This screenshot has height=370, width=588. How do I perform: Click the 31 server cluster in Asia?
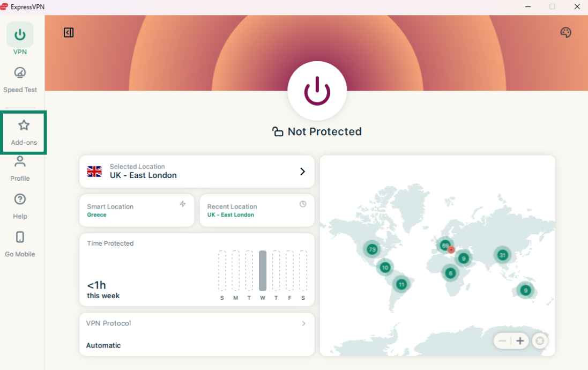[502, 255]
